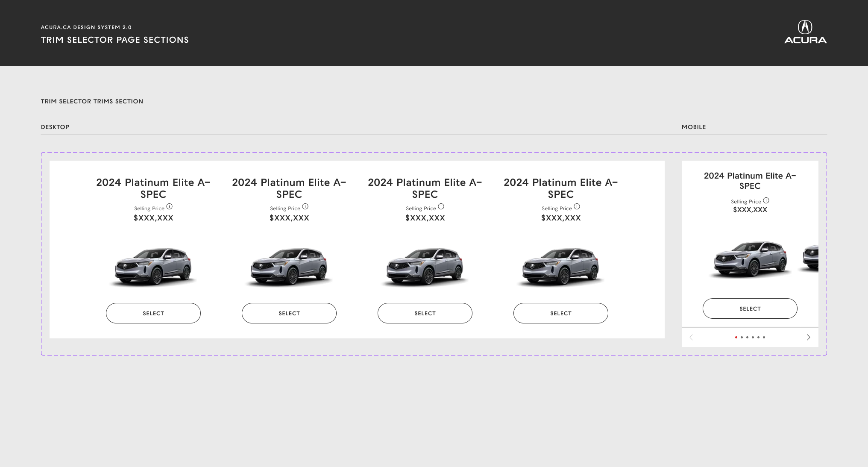Click fourth desktop card's 2024 Platinum Elite A-SPEC title

[561, 188]
